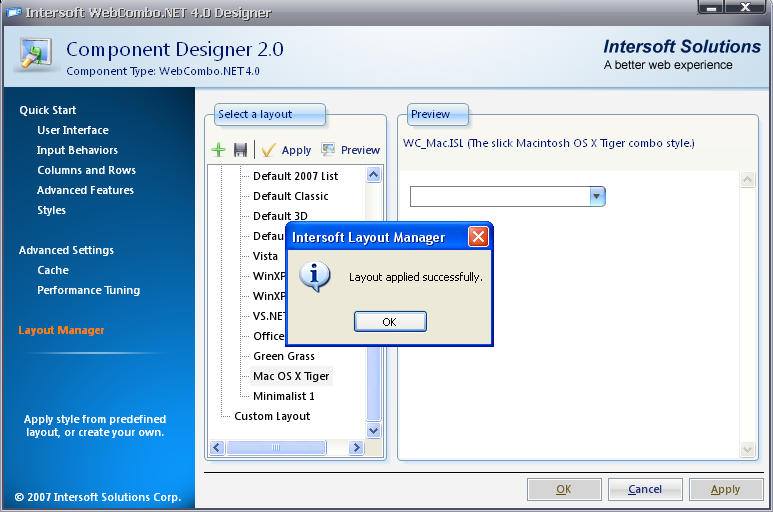Screen dimensions: 773x512
Task: Click the Preview panel tab header
Action: coord(438,114)
